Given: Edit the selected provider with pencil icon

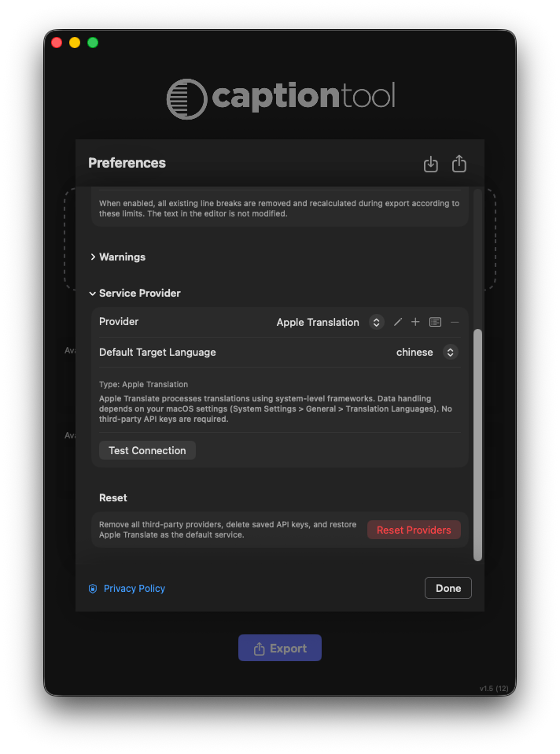Looking at the screenshot, I should 397,322.
